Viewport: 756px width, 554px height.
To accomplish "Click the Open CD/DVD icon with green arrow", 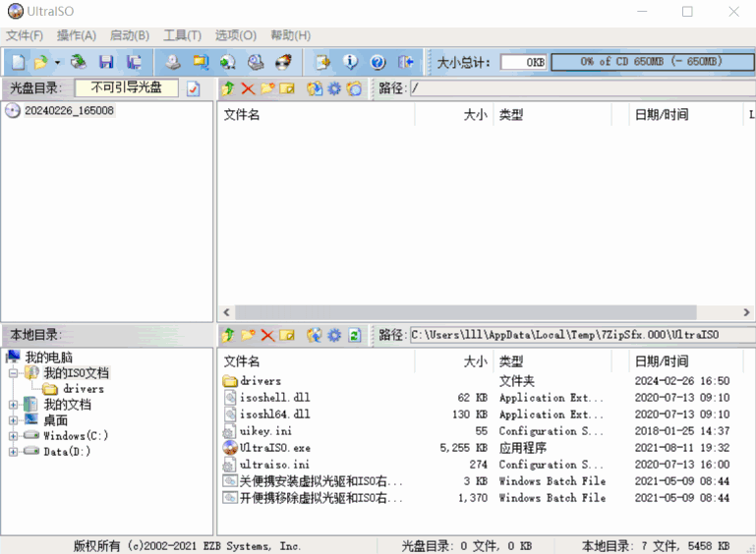I will [78, 62].
